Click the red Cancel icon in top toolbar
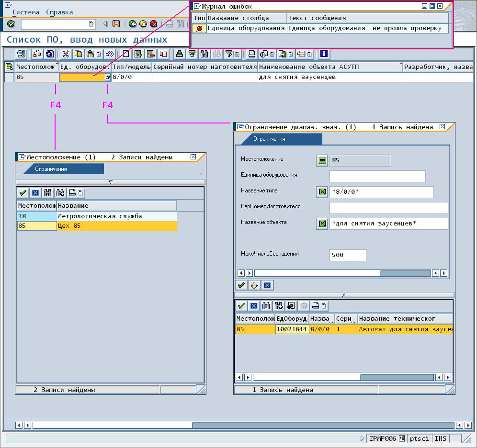The height and width of the screenshot is (448, 477). coord(153,24)
